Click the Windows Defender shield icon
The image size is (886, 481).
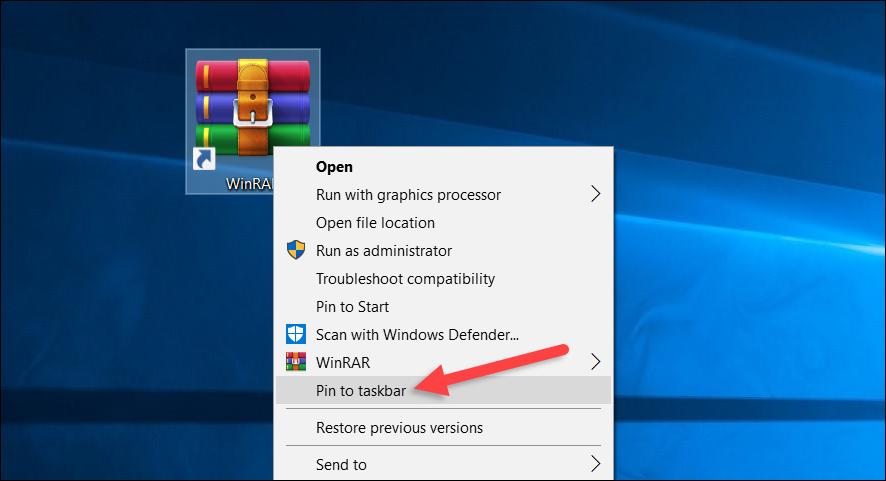pos(296,334)
